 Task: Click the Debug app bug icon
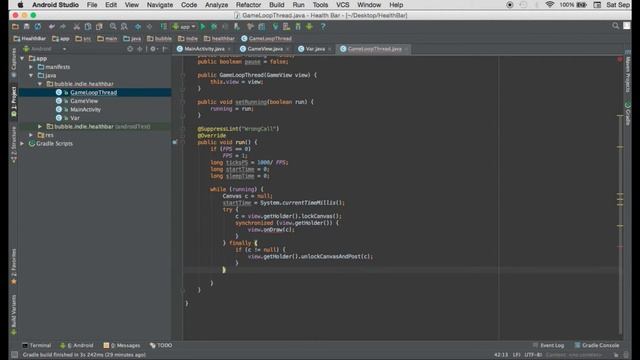[213, 27]
